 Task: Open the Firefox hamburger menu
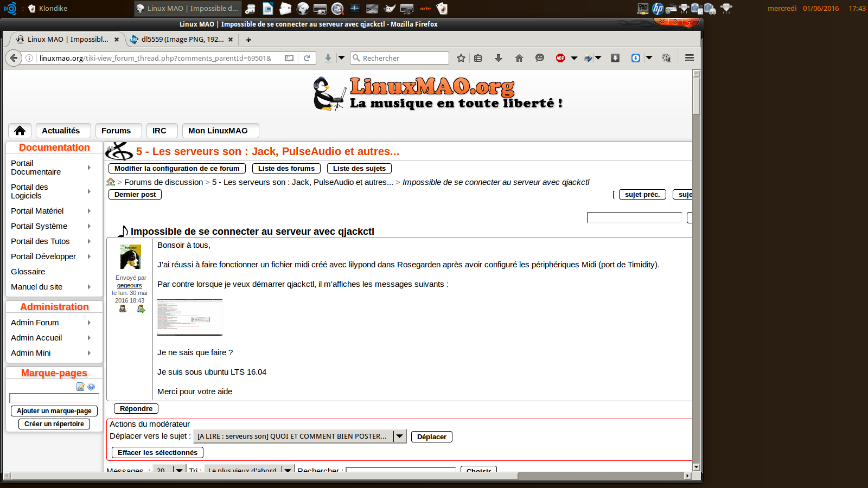click(690, 58)
